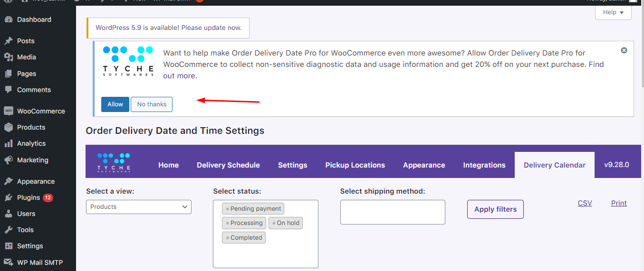Expand the Help panel dropdown
The image size is (644, 271).
(613, 12)
